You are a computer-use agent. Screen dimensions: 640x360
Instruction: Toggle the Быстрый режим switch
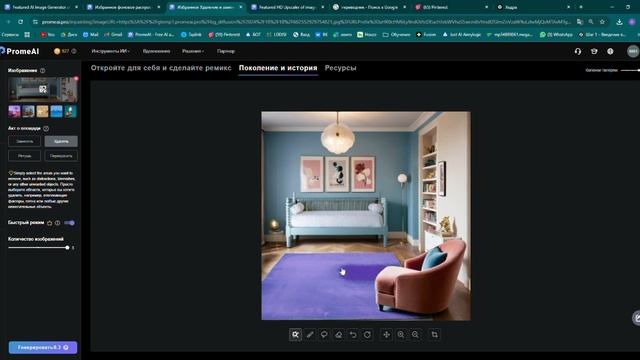[69, 223]
